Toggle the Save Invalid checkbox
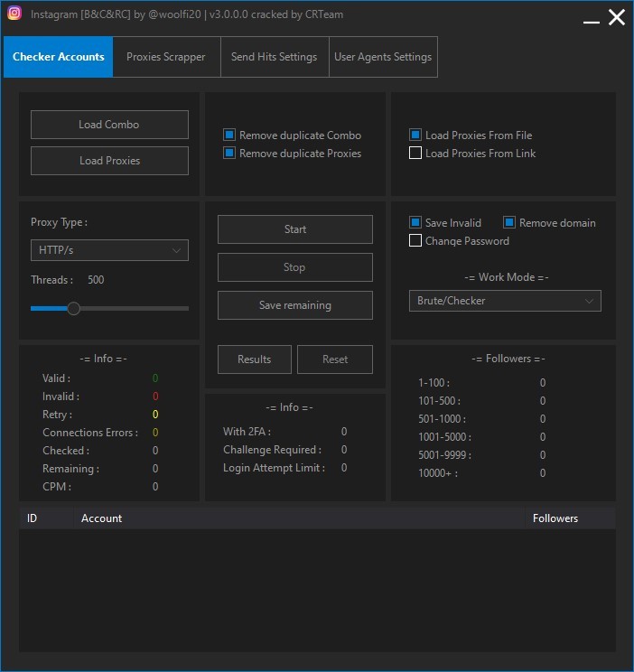This screenshot has height=672, width=634. (x=415, y=222)
